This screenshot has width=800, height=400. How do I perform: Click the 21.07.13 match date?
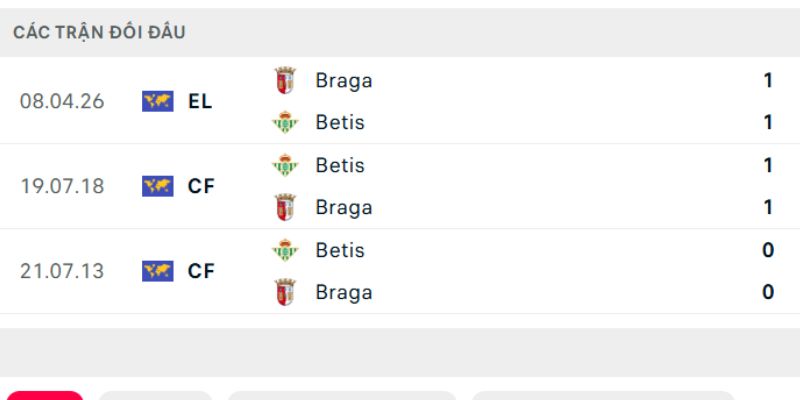(x=62, y=271)
